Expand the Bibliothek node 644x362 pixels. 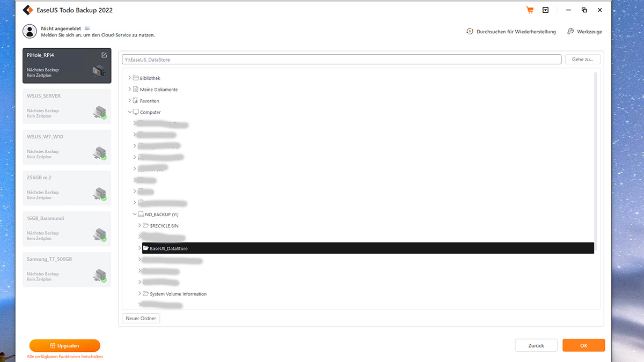(x=129, y=78)
